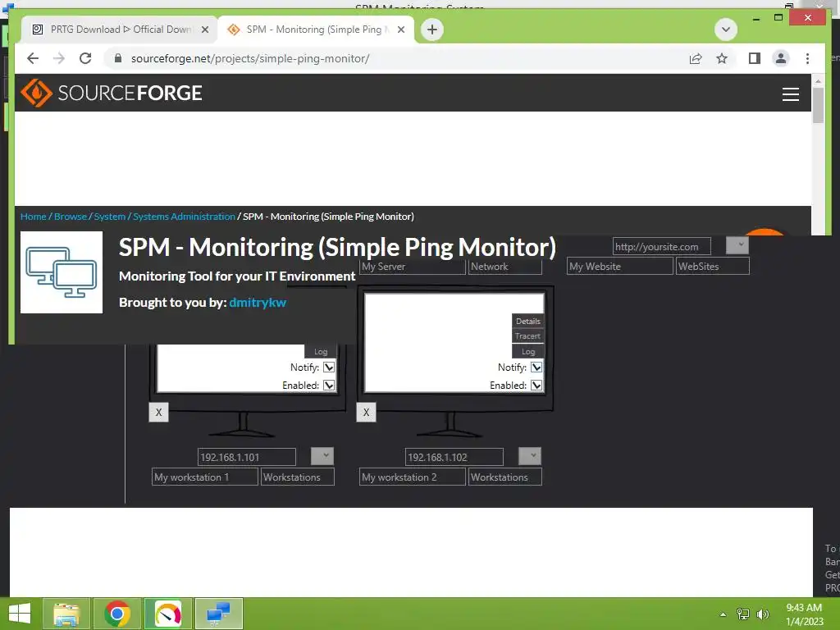Screen dimensions: 840x630
Task: Open the Chrome profile avatar
Action: click(781, 58)
